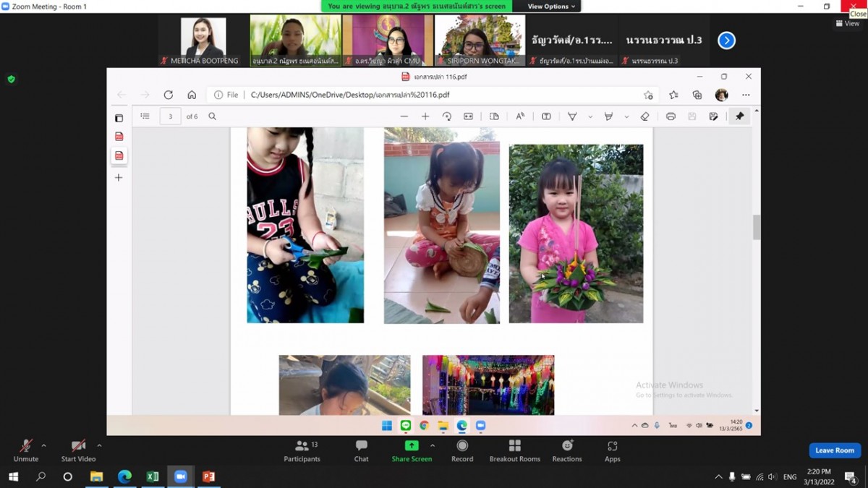Unmute the microphone in Zoom
The width and height of the screenshot is (868, 488).
coord(26,450)
